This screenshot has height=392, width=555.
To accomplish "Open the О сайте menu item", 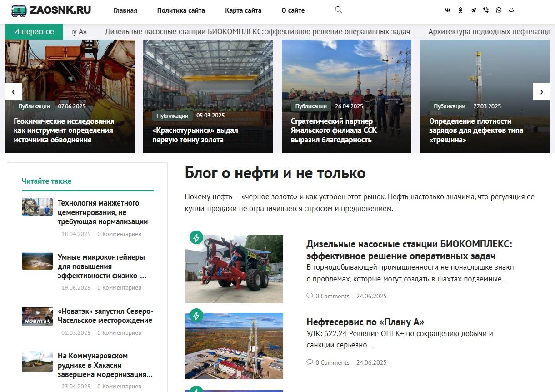I will [293, 10].
